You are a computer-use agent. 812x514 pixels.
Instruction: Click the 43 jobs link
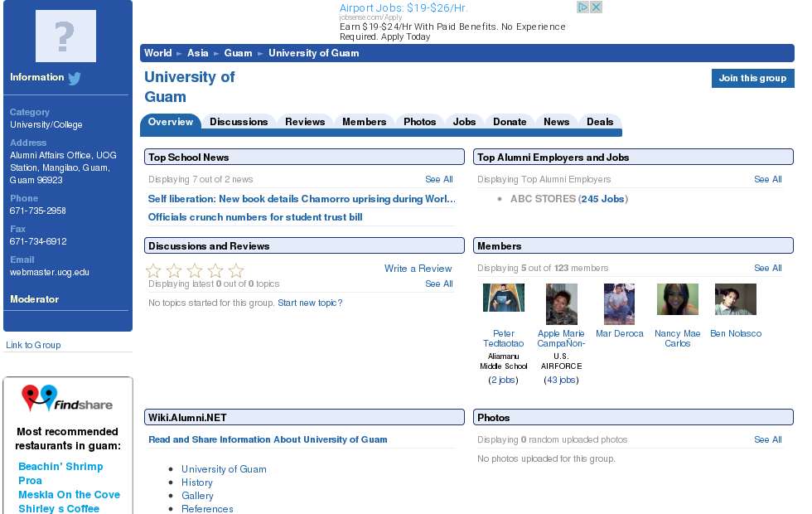click(561, 380)
